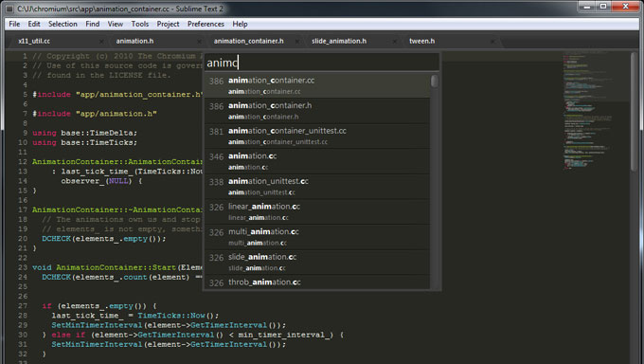Select animation.cc in the results list

pos(317,161)
